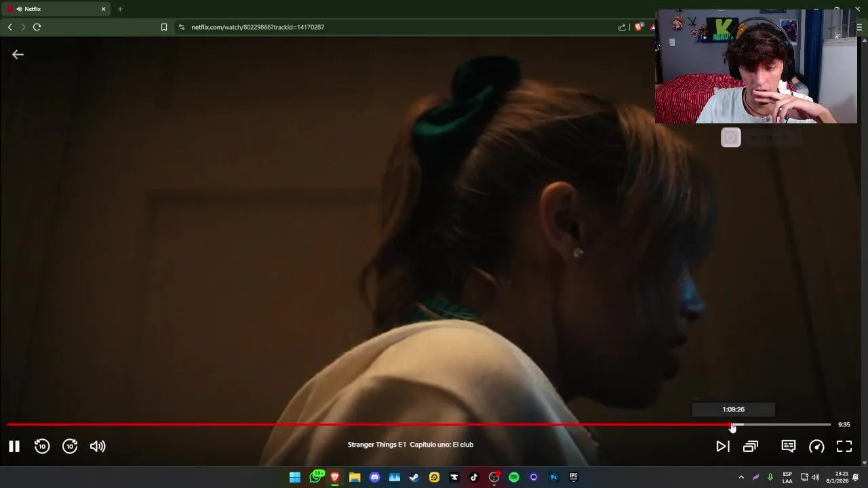868x488 pixels.
Task: Open Discord from the taskbar
Action: [374, 477]
